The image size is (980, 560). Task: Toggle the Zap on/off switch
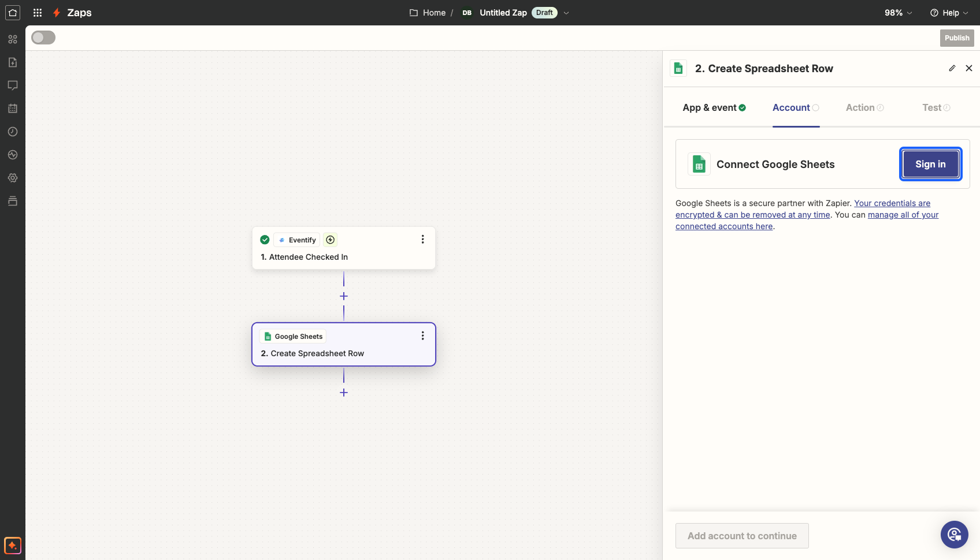point(43,38)
